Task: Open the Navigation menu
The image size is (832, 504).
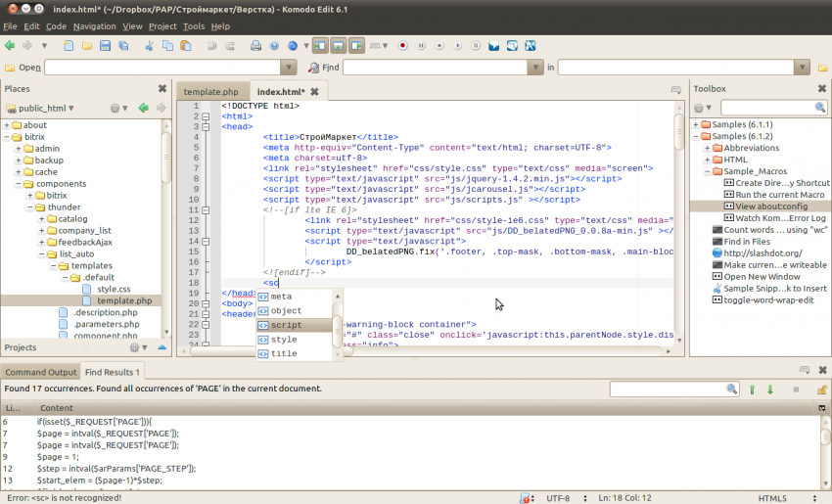Action: (94, 26)
